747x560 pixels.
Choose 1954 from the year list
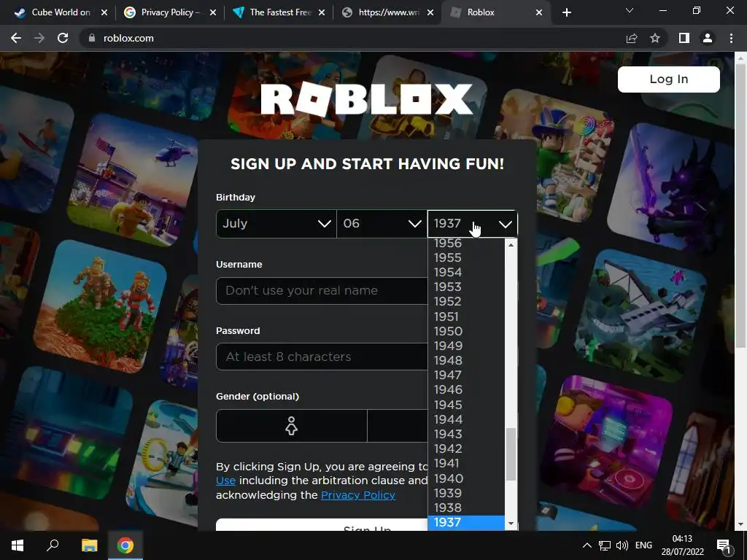(466, 273)
